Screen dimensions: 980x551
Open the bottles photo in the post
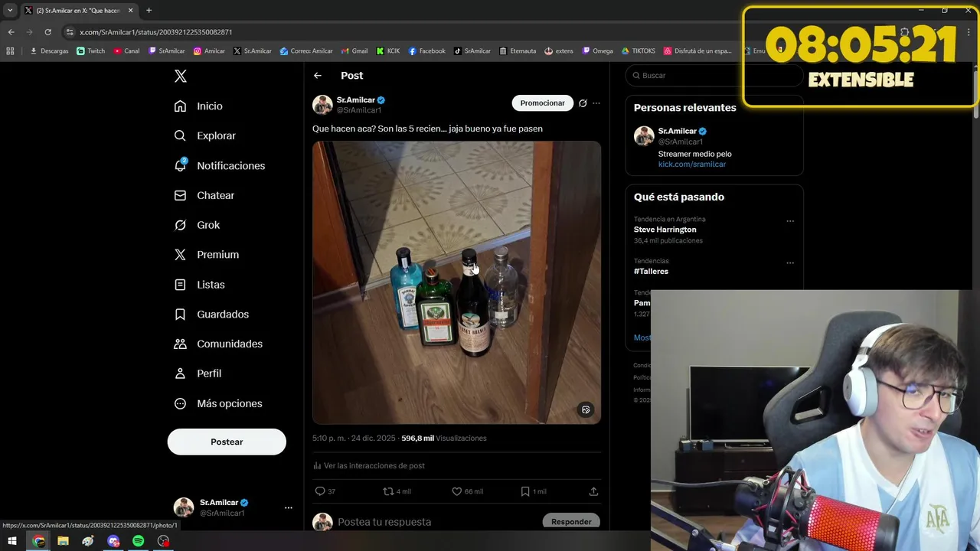tap(456, 282)
